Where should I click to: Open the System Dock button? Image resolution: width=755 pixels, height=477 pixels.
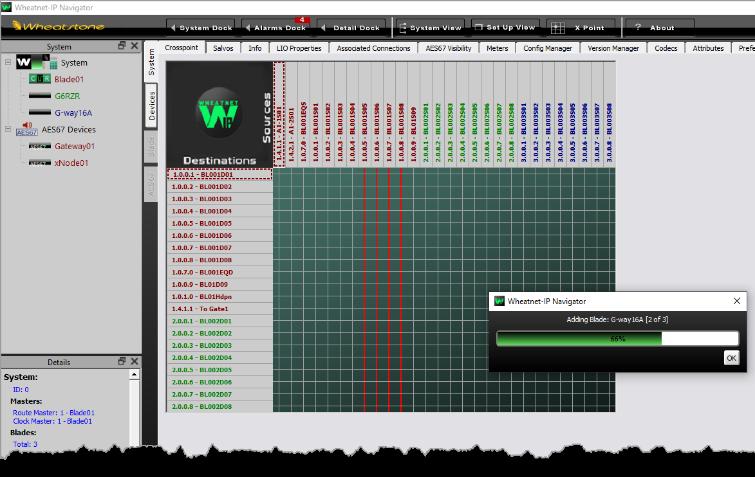(x=201, y=28)
